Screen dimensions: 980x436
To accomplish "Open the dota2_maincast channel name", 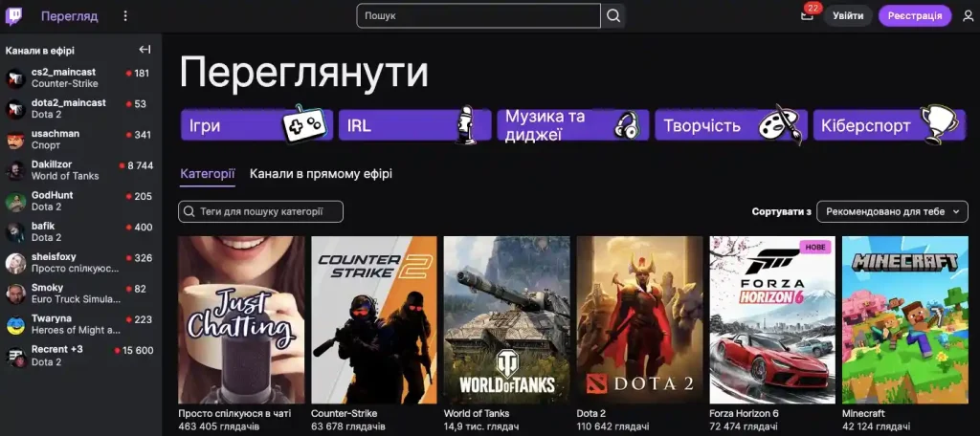I will pos(69,103).
